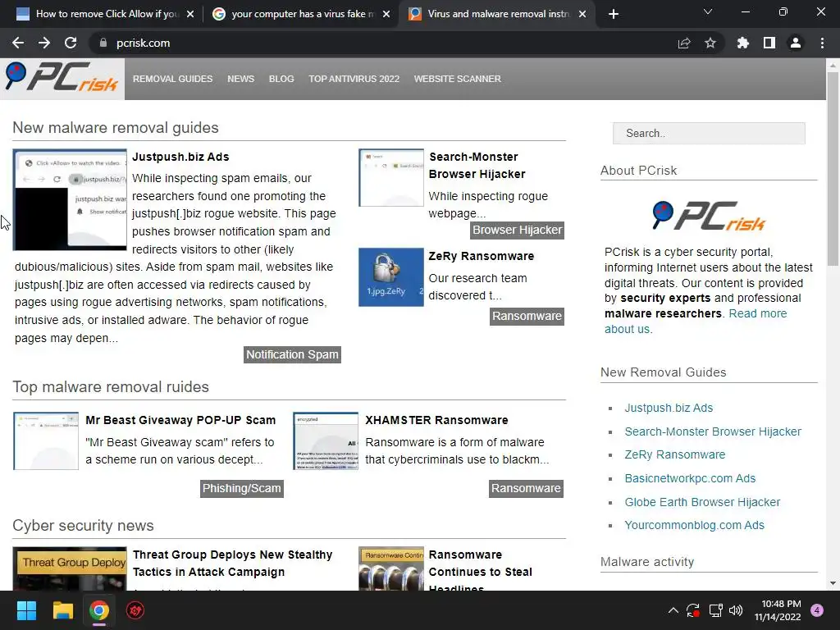
Task: Select the 'Virus and malware removal' tab
Action: [497, 14]
